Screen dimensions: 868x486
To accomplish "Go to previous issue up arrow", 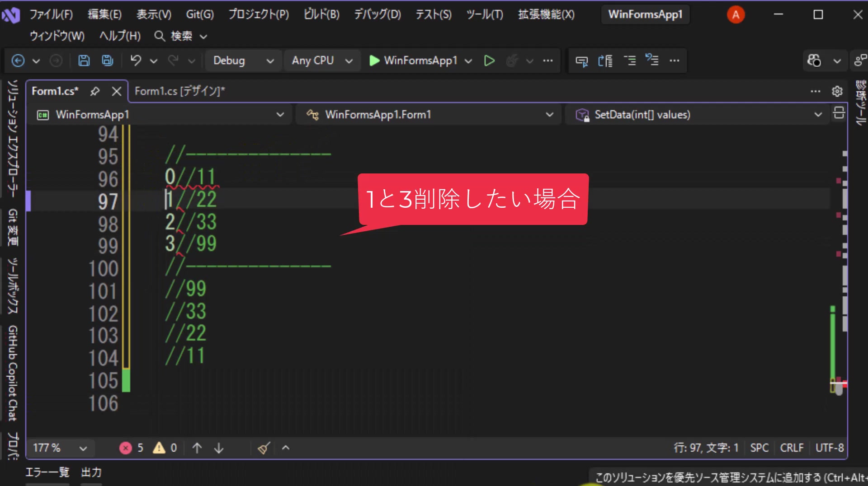I will (197, 448).
